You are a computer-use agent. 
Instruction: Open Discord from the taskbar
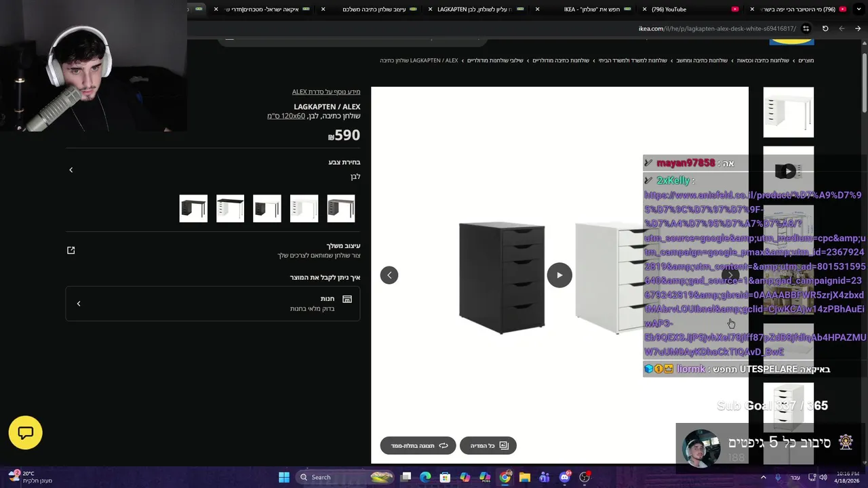pos(565,477)
